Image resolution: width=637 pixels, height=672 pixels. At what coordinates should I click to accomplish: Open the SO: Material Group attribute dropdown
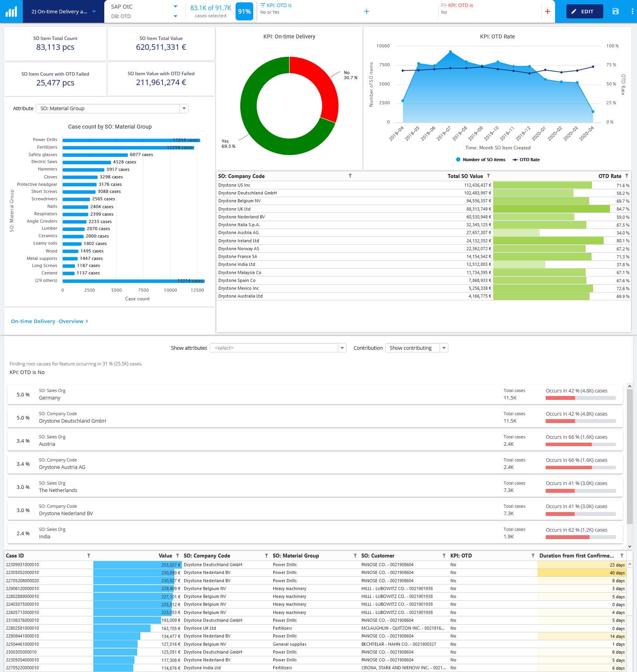(x=184, y=108)
